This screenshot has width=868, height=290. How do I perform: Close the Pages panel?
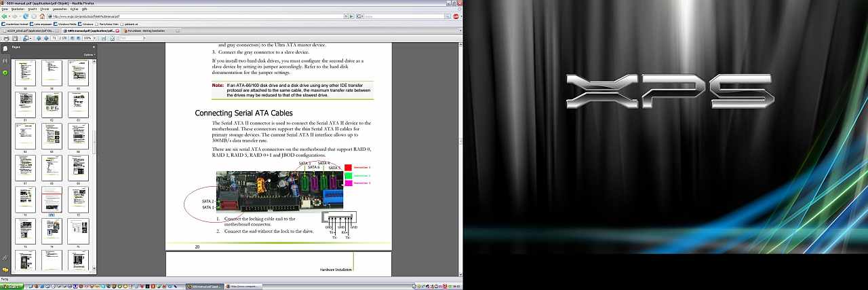click(94, 47)
